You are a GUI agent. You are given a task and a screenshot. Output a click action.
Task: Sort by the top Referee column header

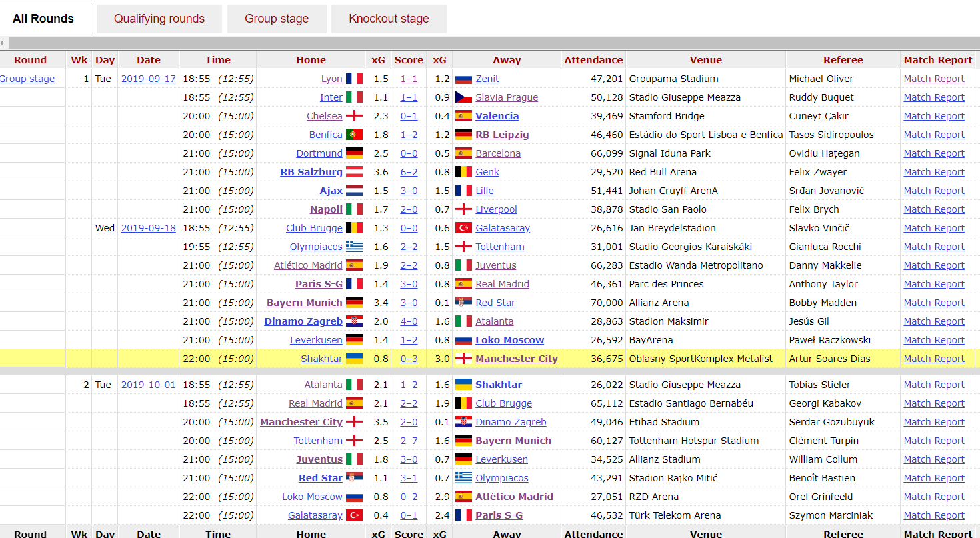point(843,60)
